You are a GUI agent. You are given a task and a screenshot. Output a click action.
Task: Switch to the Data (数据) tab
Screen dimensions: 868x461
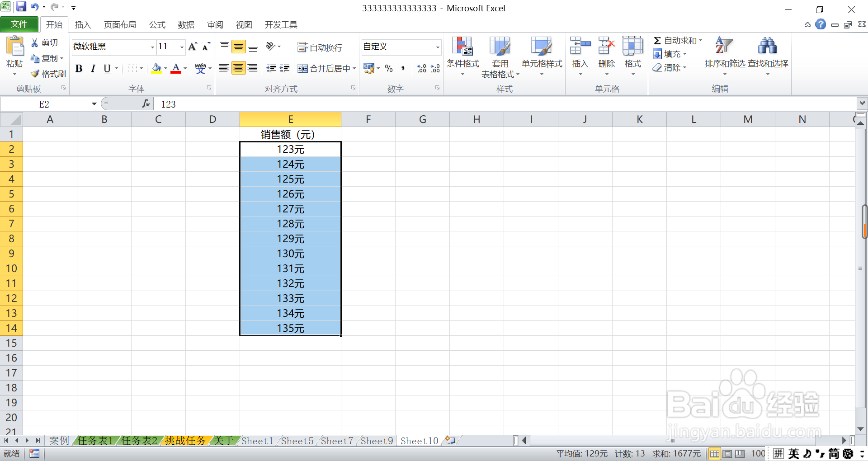[x=186, y=25]
